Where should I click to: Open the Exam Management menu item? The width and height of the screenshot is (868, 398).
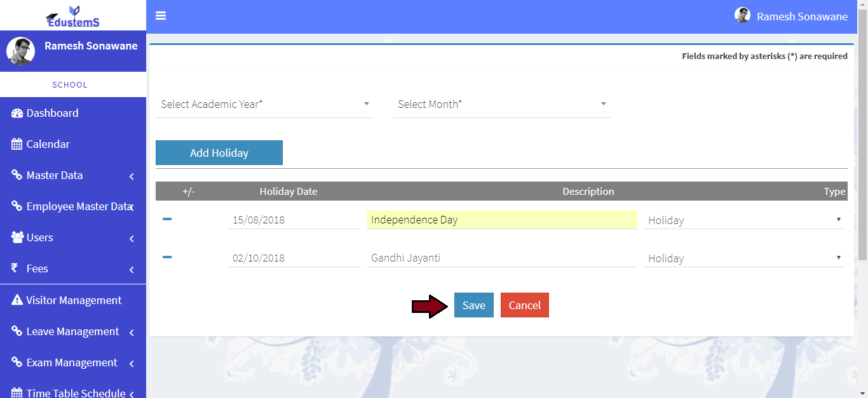coord(72,363)
